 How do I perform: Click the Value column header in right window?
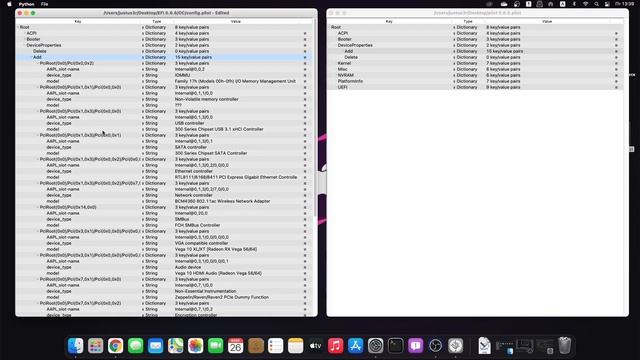click(x=547, y=21)
